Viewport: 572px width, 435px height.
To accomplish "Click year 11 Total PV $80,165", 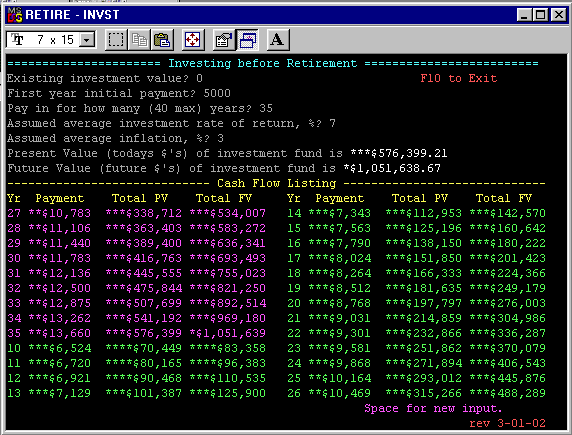I will click(143, 363).
